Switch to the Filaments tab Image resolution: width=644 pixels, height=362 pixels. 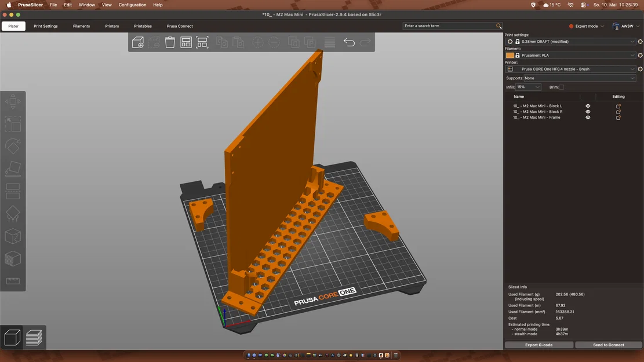tap(81, 26)
